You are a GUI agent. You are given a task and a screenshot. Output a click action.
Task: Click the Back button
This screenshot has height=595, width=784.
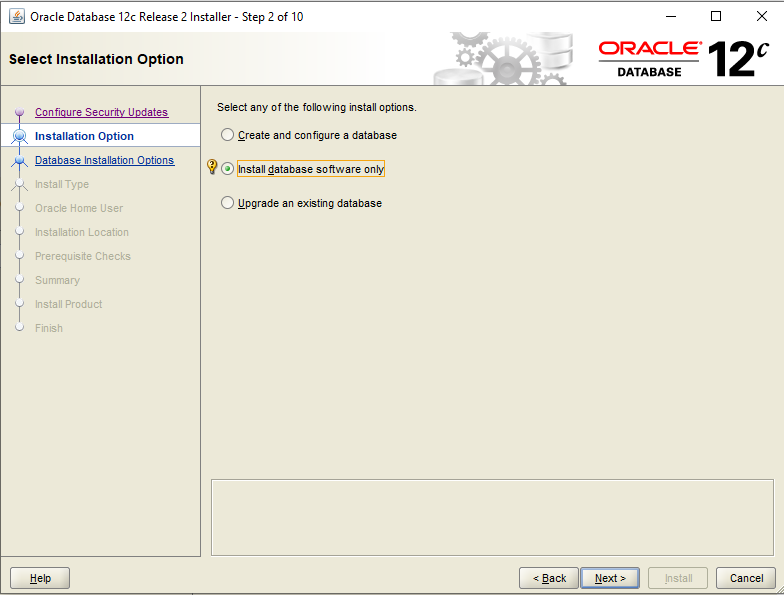point(548,578)
